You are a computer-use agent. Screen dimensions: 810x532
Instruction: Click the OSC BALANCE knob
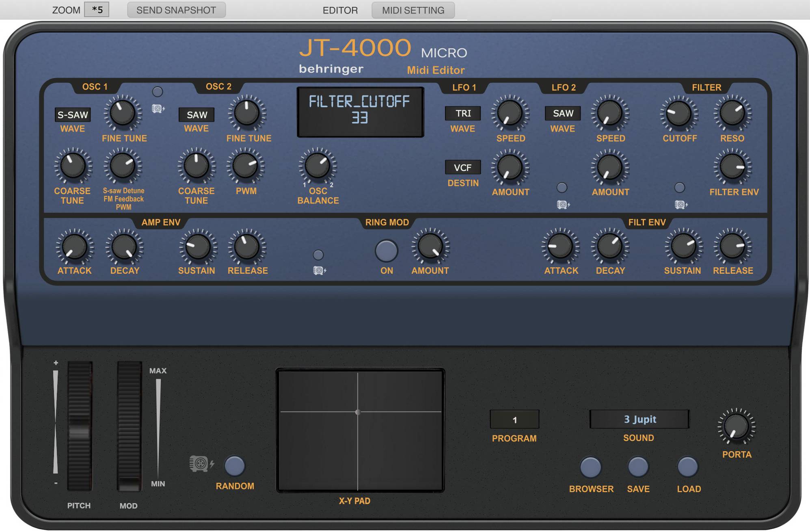(x=318, y=166)
